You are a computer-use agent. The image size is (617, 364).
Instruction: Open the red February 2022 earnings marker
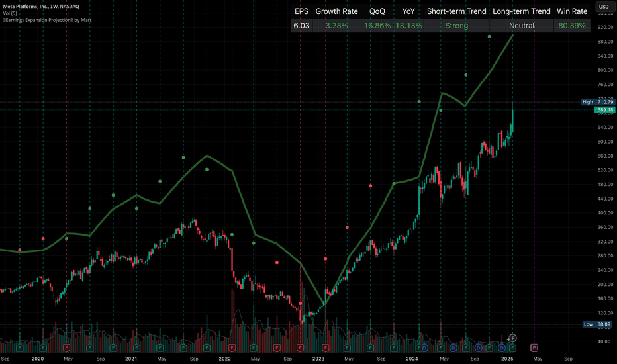point(232,348)
